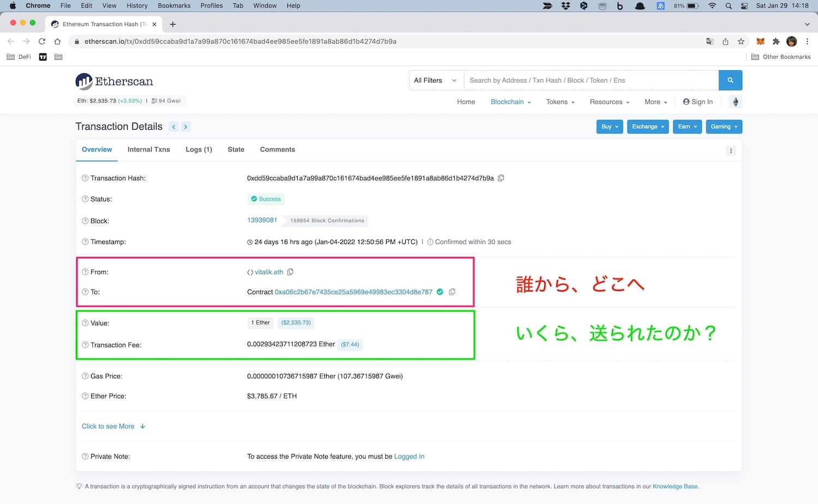This screenshot has width=818, height=504.
Task: Click the $7.44 fee badge
Action: pyautogui.click(x=350, y=344)
